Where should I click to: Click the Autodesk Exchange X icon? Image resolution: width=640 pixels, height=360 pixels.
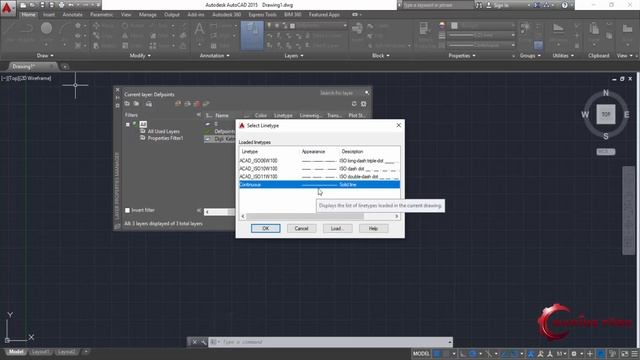click(537, 5)
